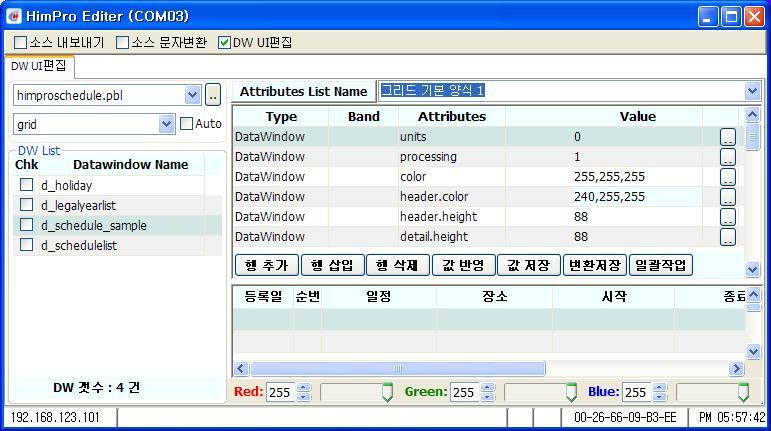Expand the himproschedule.pbl library dropdown
The height and width of the screenshot is (431, 771).
tap(192, 95)
